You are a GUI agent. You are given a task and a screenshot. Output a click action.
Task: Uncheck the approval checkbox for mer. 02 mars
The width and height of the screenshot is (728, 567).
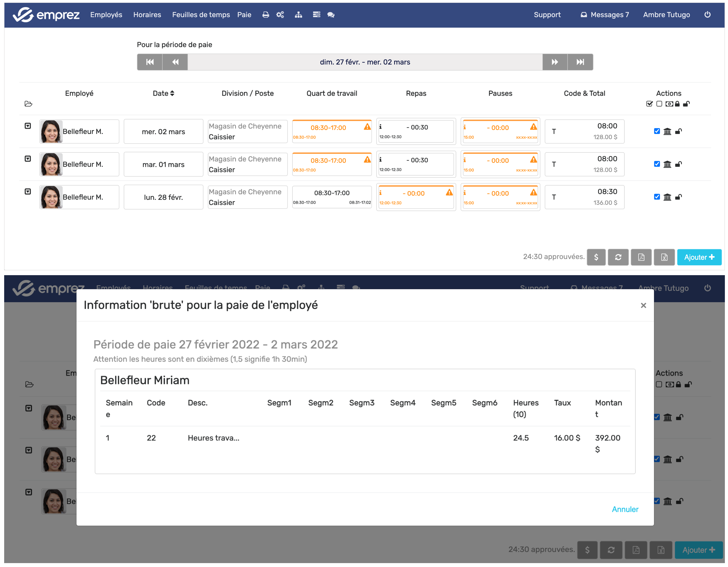[657, 131]
